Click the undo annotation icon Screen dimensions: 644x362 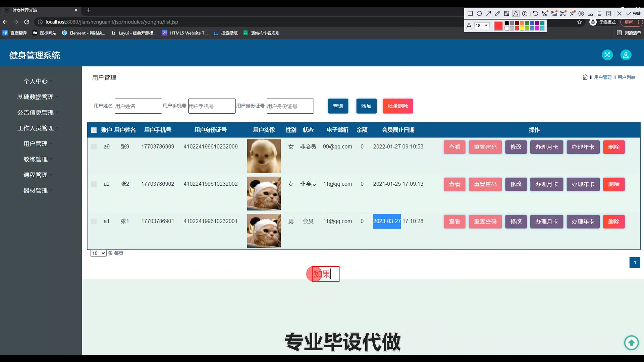(x=536, y=13)
